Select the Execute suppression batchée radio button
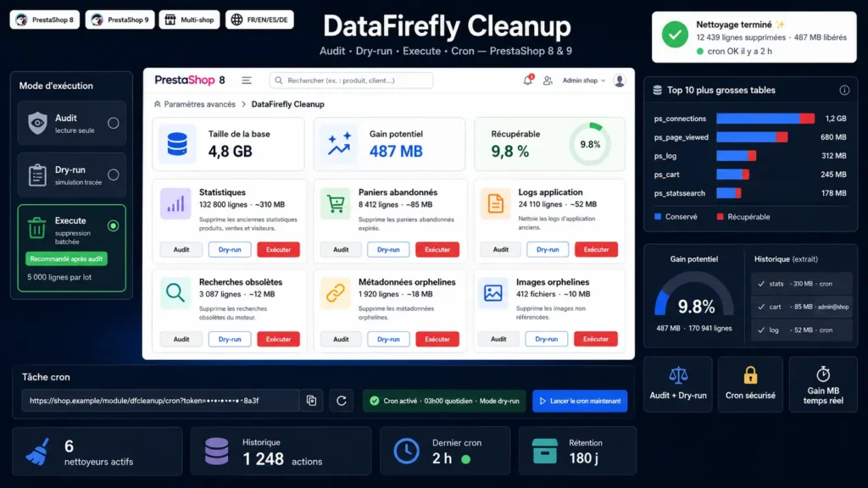 tap(113, 225)
